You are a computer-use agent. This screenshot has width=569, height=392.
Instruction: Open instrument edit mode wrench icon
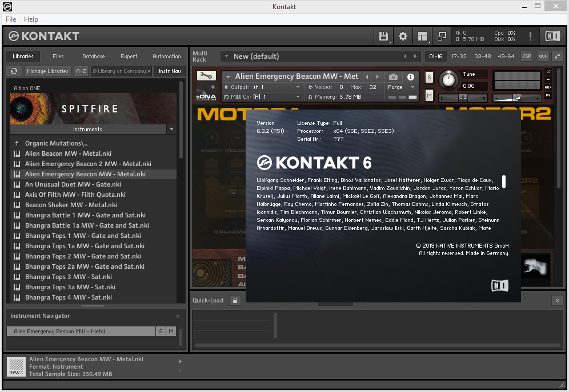tap(206, 76)
